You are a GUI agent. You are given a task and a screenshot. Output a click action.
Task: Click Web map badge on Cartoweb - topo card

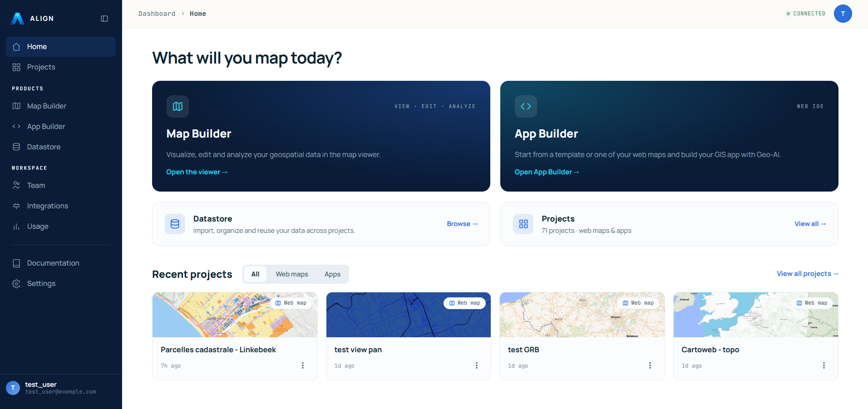pos(812,303)
